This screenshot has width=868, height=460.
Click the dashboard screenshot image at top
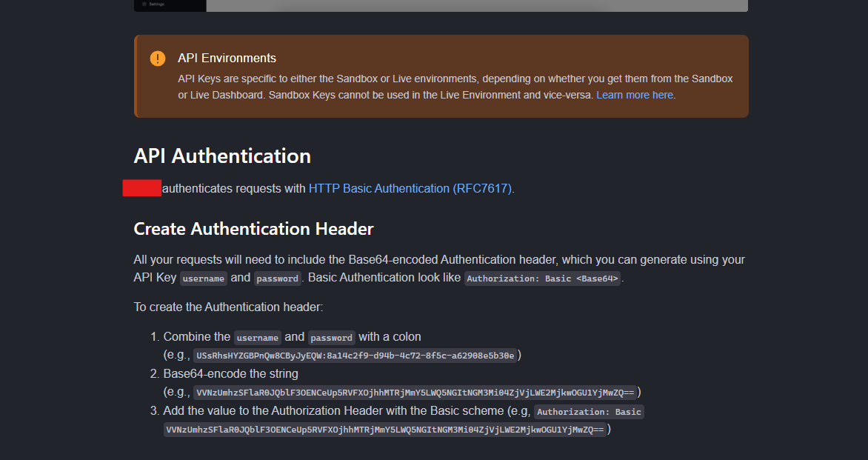[x=476, y=5]
